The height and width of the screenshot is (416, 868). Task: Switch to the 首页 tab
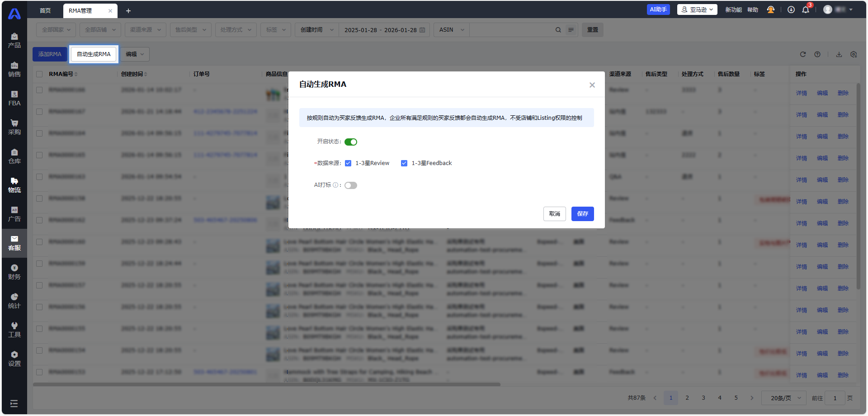coord(45,11)
